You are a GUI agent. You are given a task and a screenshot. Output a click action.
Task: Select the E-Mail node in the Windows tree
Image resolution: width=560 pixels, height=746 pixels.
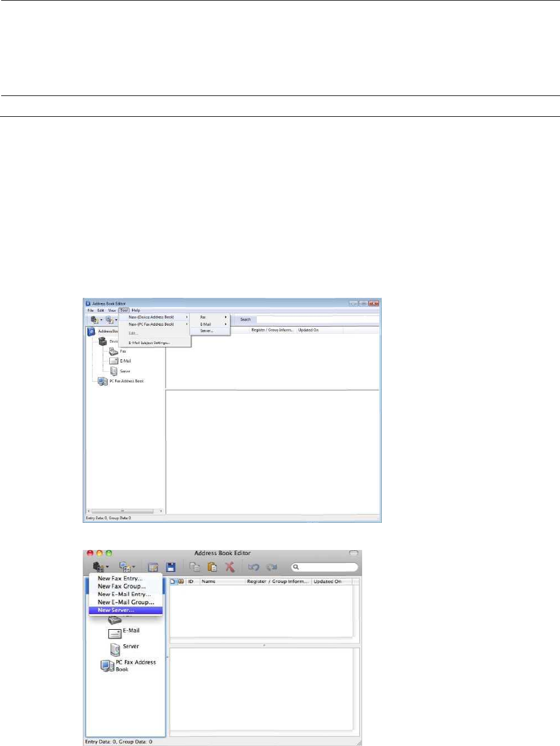coord(120,361)
